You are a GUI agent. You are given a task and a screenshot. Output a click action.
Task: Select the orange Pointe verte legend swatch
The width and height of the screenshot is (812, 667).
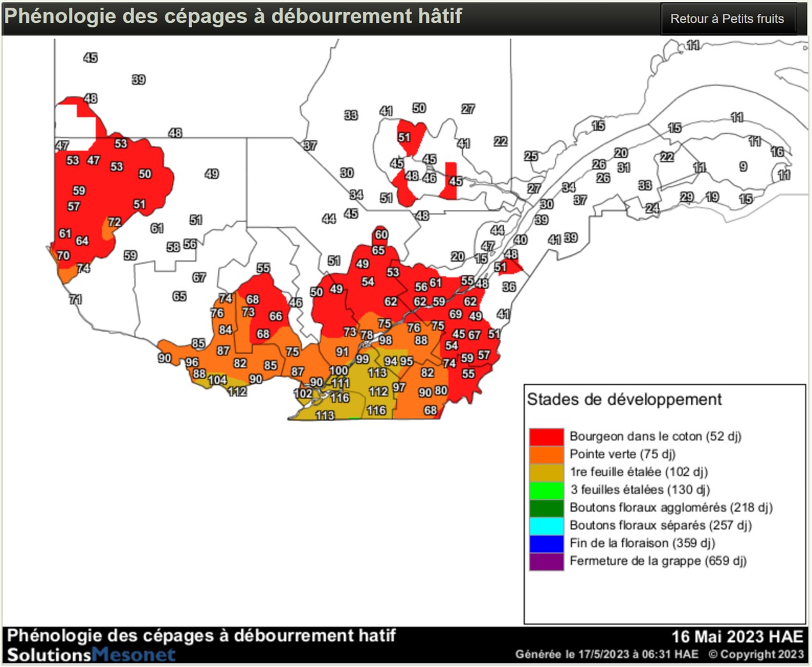[x=546, y=454]
